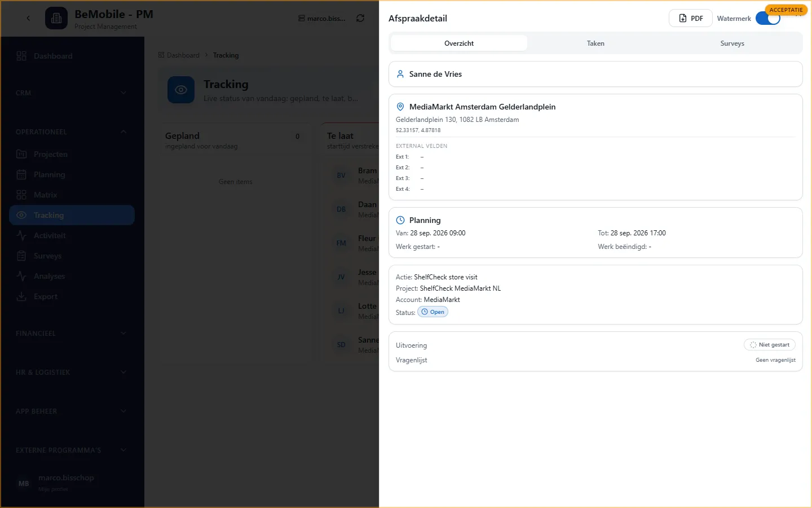Click the clock icon next to Planning

click(x=400, y=220)
